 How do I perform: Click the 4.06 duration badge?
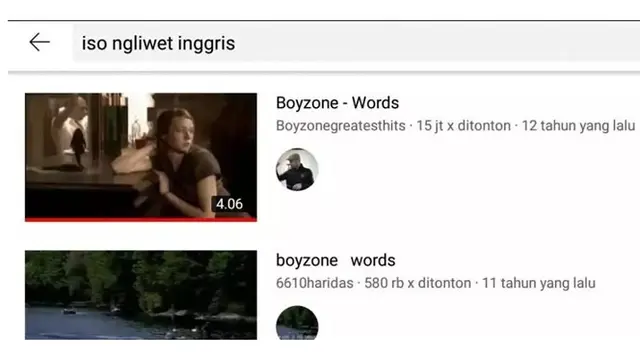pos(229,204)
